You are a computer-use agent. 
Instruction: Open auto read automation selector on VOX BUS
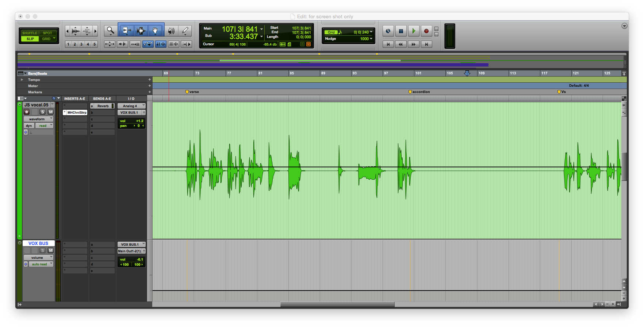41,264
